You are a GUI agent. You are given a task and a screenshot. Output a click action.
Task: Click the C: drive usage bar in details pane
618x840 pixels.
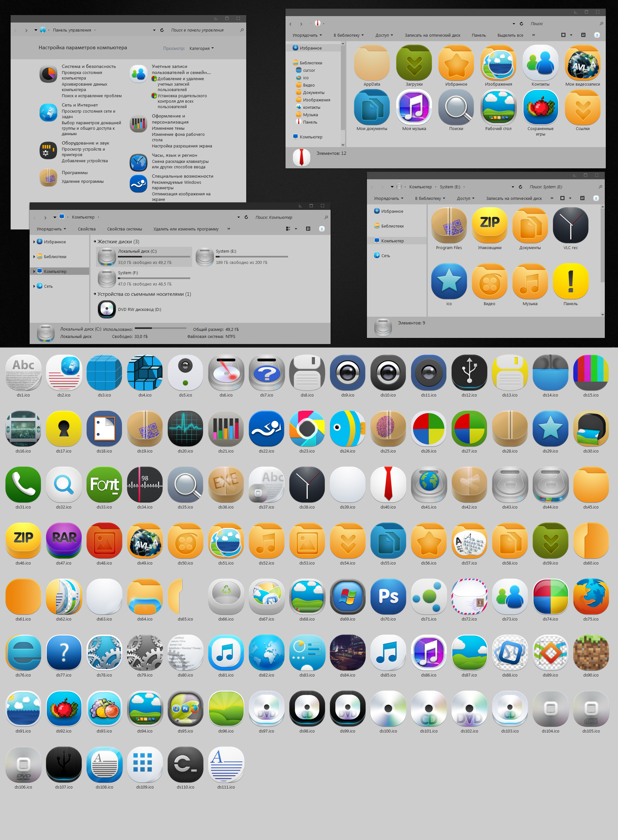coord(161,328)
